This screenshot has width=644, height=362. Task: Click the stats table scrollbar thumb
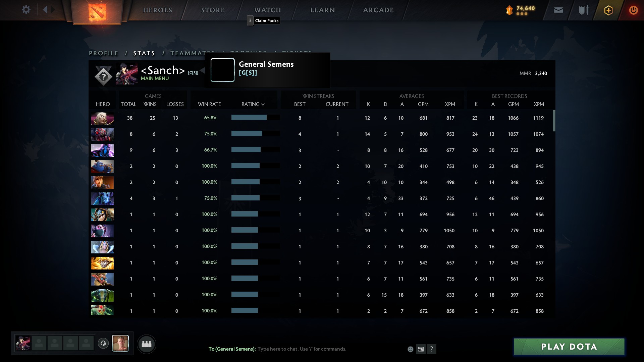(554, 121)
